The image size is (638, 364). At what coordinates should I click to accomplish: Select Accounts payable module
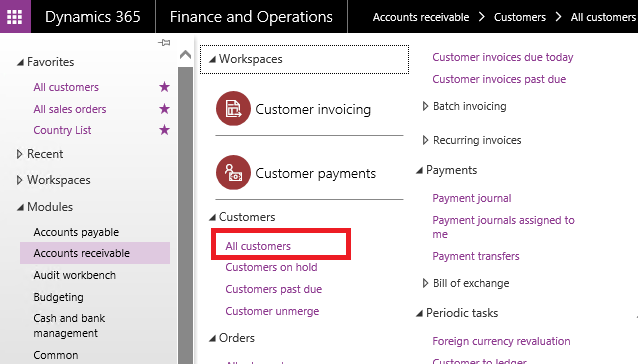click(x=76, y=232)
